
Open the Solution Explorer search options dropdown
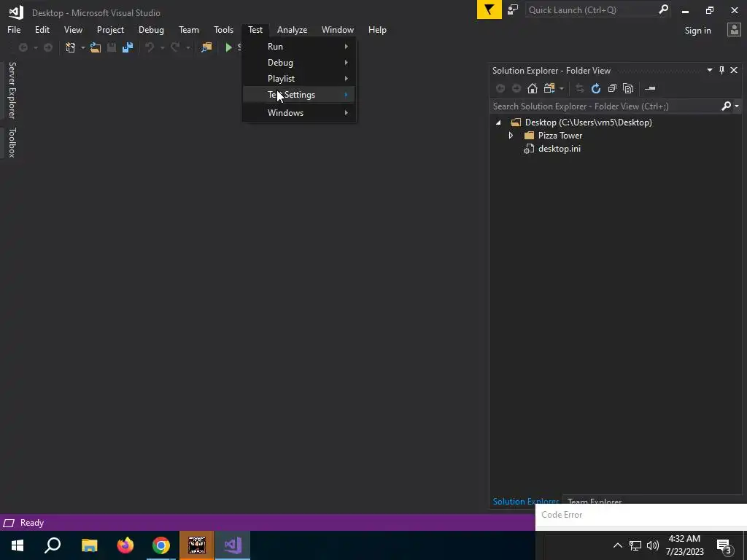(737, 106)
